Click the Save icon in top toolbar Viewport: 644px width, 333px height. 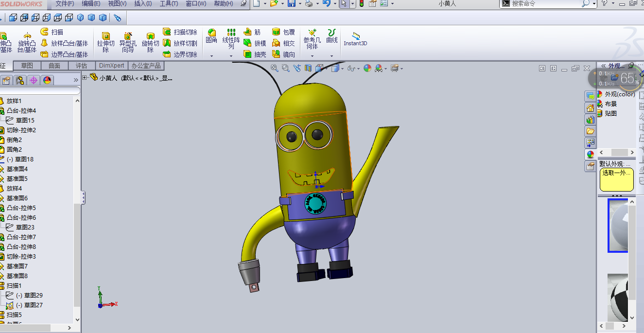pyautogui.click(x=292, y=3)
